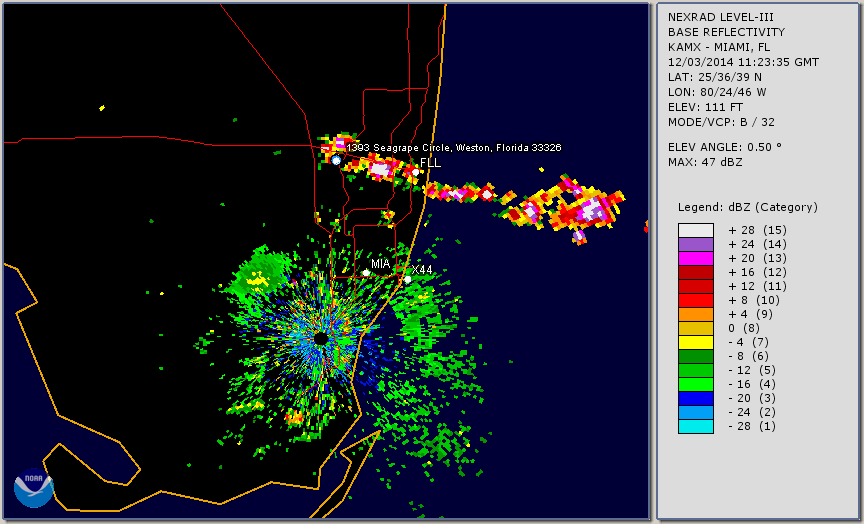Select the -20 (3) blue swatch
Screen dimensions: 864x524
coord(696,398)
